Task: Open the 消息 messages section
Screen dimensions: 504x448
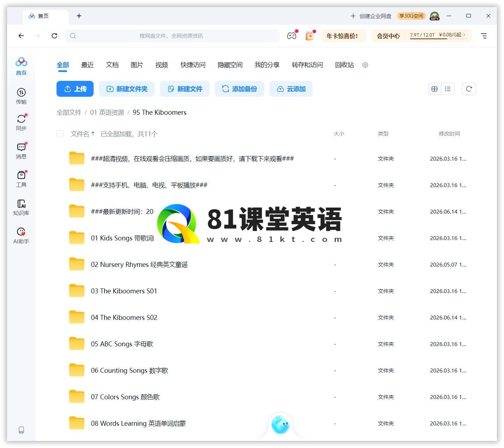Action: coord(21,151)
